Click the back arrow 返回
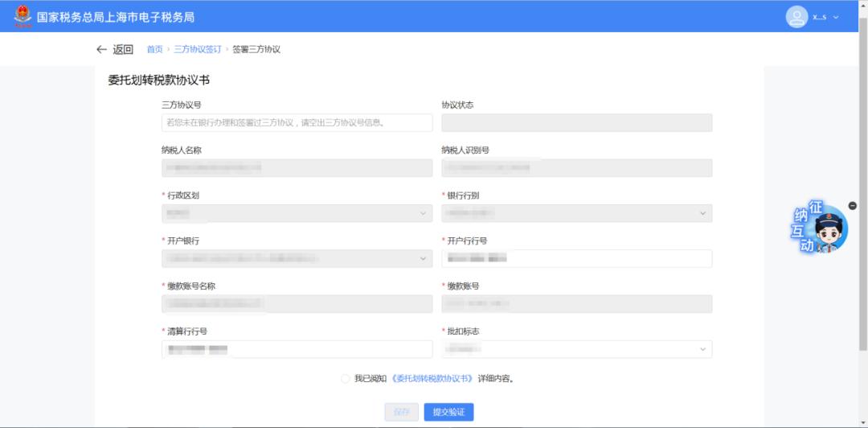 pyautogui.click(x=114, y=50)
